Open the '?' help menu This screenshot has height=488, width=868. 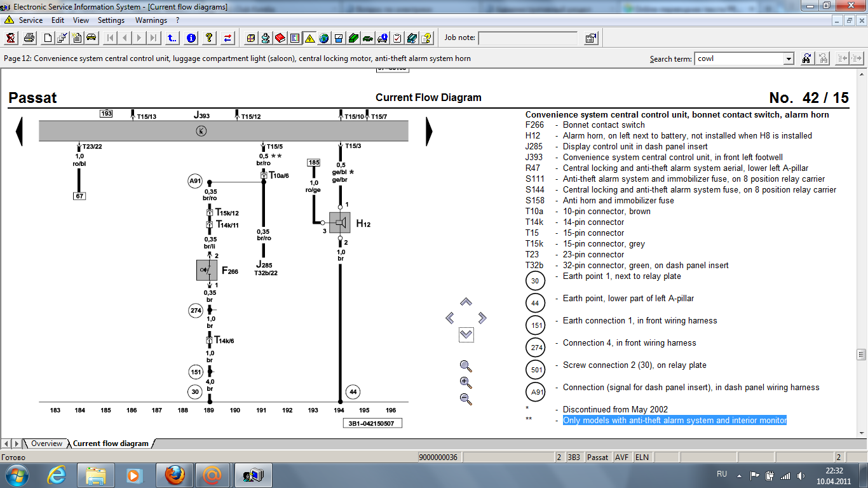(178, 20)
